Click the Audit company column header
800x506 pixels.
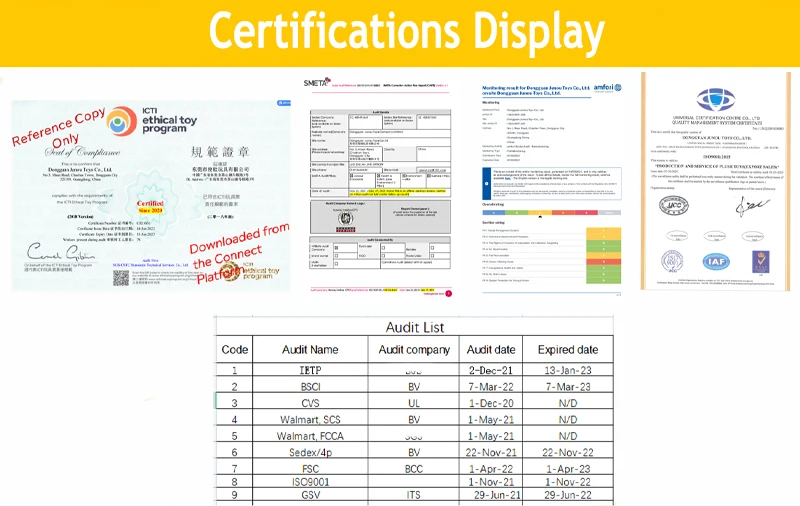coord(414,349)
